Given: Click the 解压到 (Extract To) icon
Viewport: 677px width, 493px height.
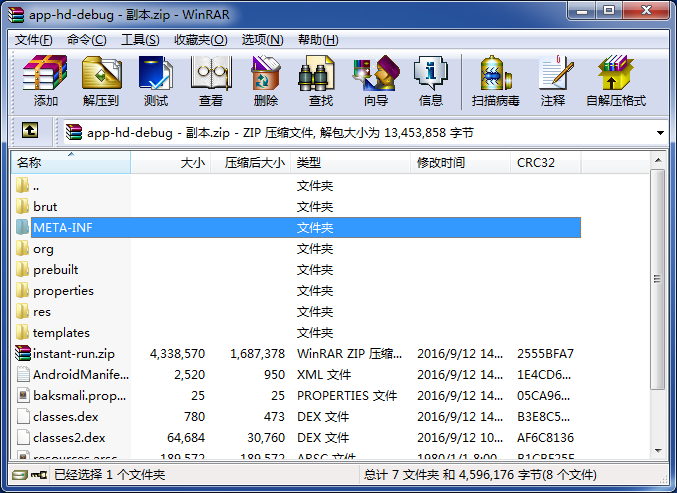Looking at the screenshot, I should pyautogui.click(x=100, y=80).
